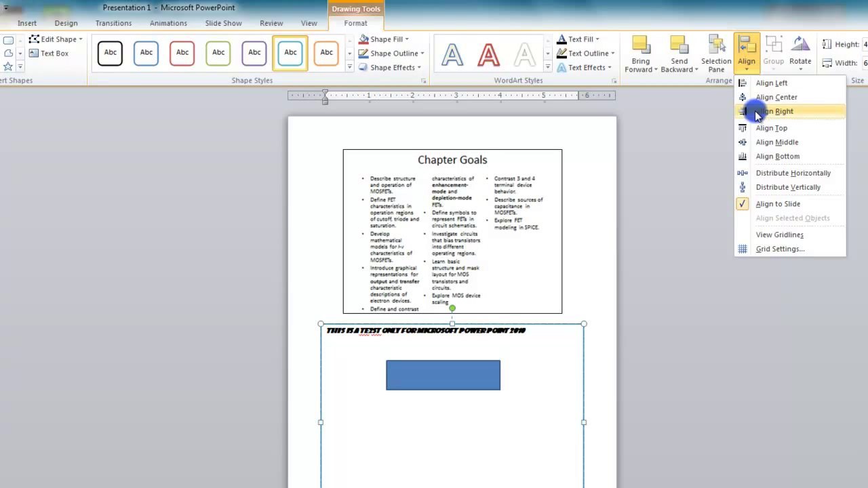Click the test text line on slide
This screenshot has height=488, width=868.
click(x=426, y=331)
